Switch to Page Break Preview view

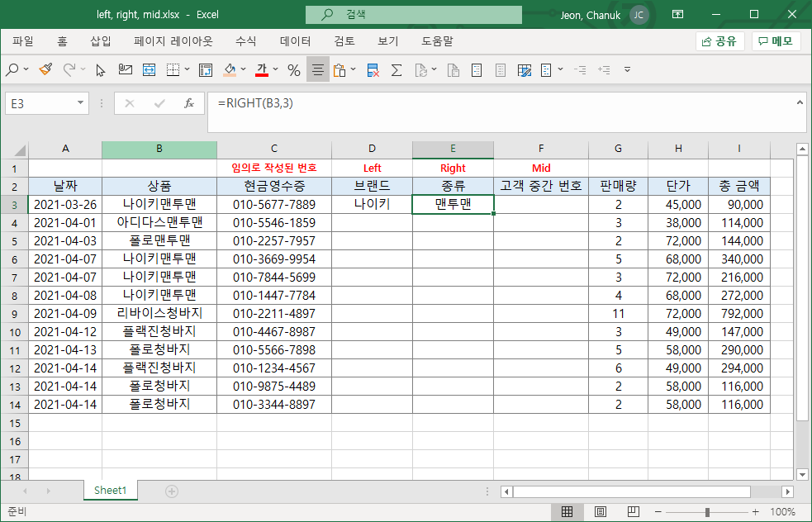[x=633, y=511]
